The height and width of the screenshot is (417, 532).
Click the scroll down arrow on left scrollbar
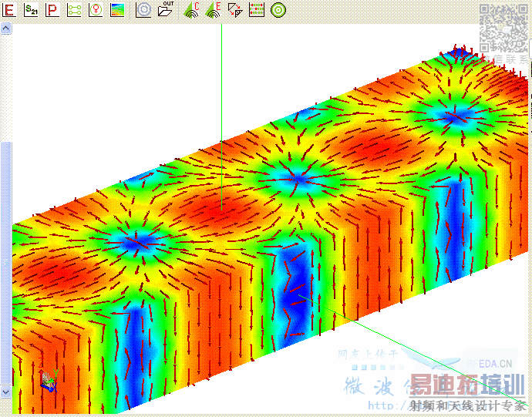point(5,392)
